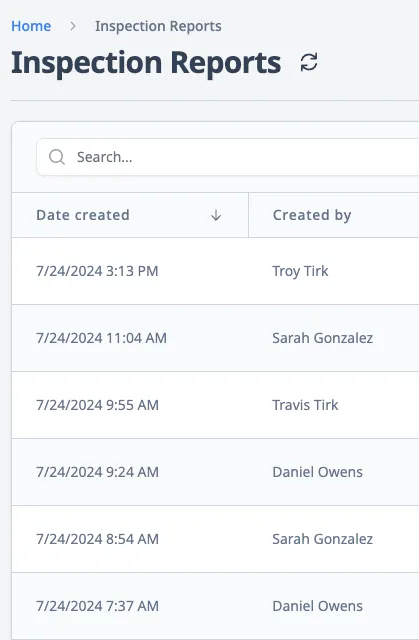Click Sarah Gonzalez in the 11:04 AM row
This screenshot has width=419, height=640.
coord(322,338)
